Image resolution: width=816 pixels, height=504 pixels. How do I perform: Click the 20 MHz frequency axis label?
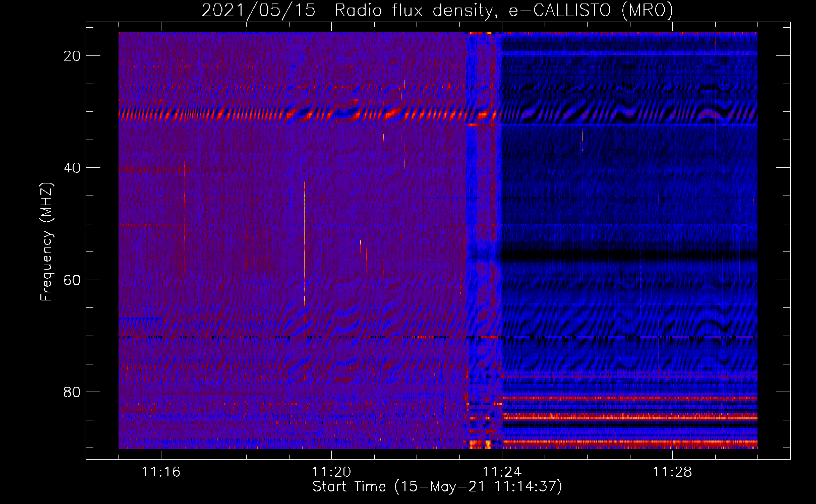[72, 56]
